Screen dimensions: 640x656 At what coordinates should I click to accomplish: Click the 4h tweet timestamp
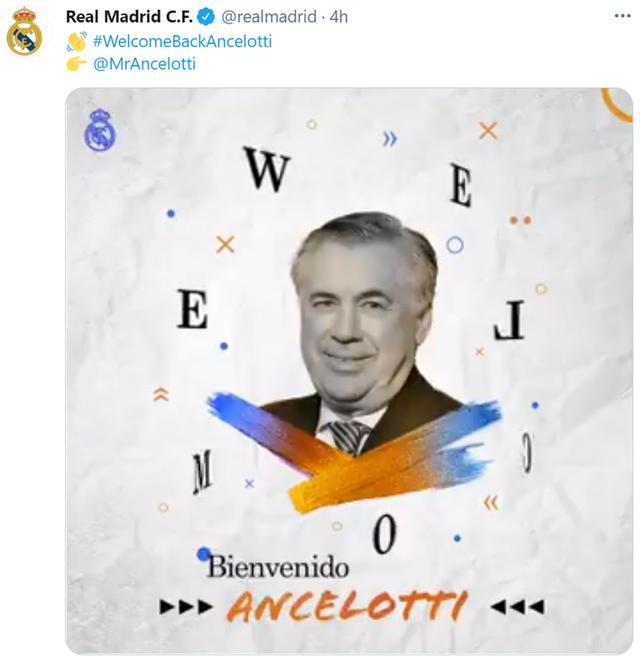[339, 17]
